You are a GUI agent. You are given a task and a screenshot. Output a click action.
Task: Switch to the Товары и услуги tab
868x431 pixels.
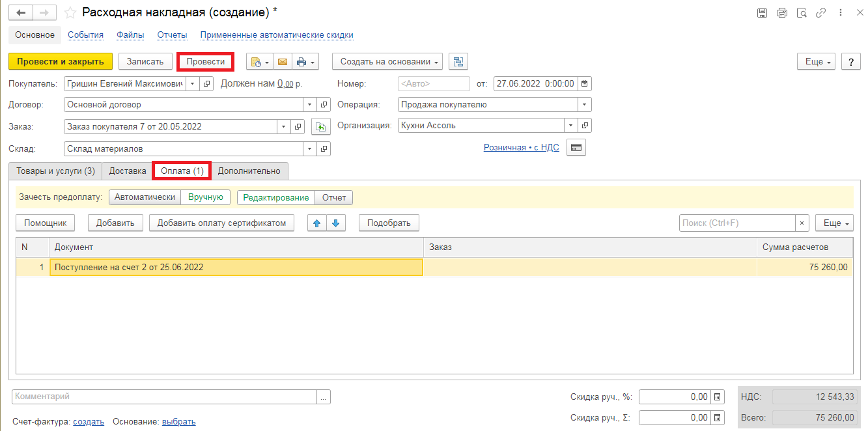point(56,171)
